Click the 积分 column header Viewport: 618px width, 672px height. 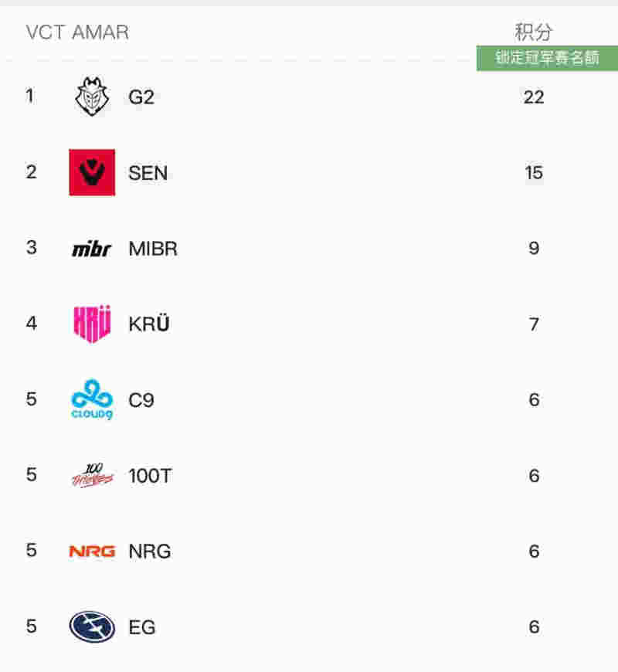tap(533, 32)
